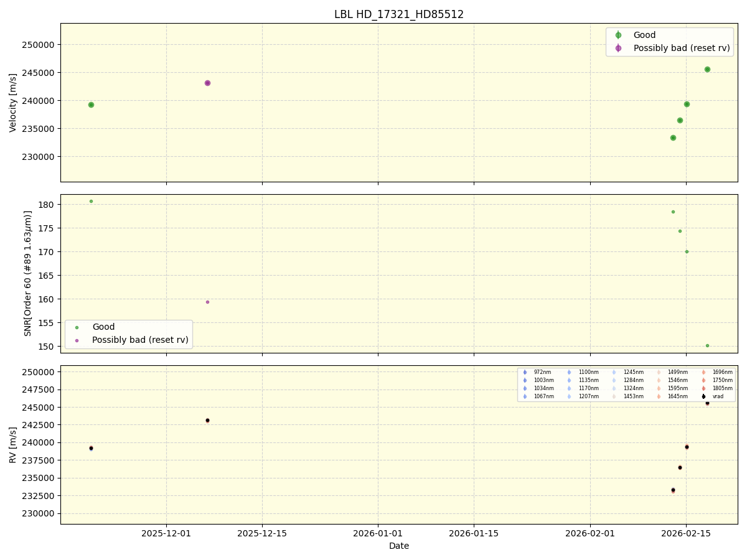Click the plot title LBL HD_17321_HD85512

(x=399, y=14)
